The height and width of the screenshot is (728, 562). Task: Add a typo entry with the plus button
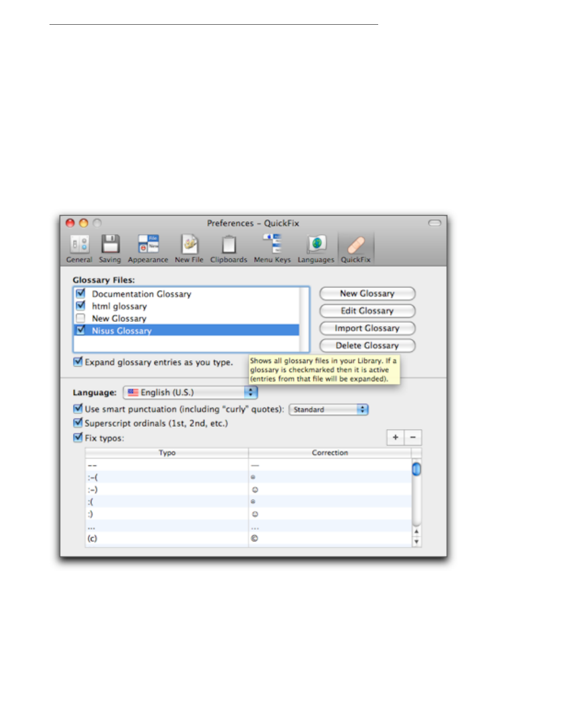point(395,437)
